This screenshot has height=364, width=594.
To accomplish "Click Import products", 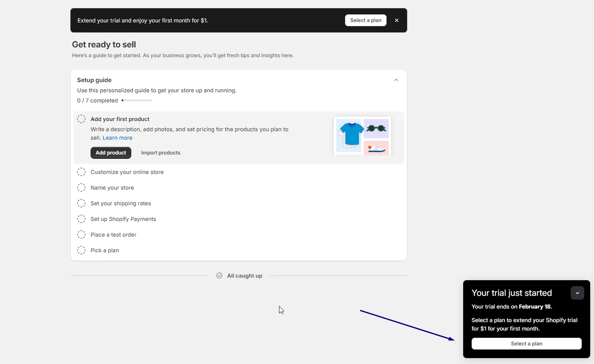I will click(160, 153).
